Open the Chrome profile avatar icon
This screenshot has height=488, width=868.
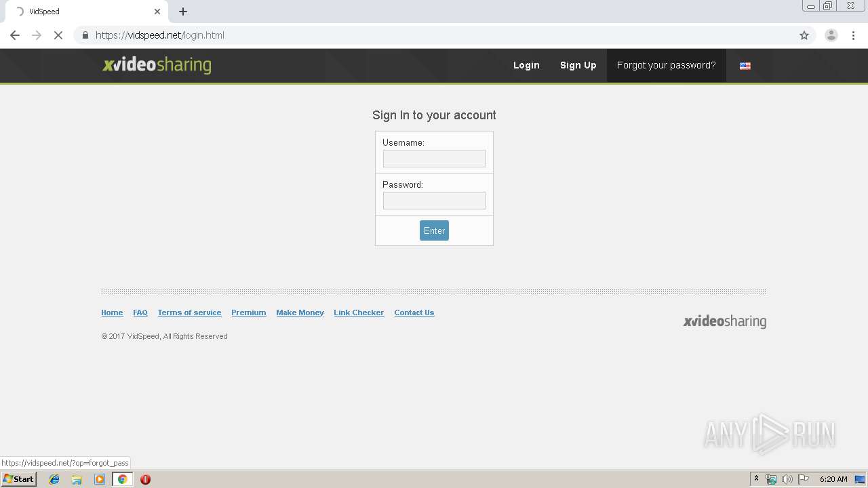tap(831, 35)
